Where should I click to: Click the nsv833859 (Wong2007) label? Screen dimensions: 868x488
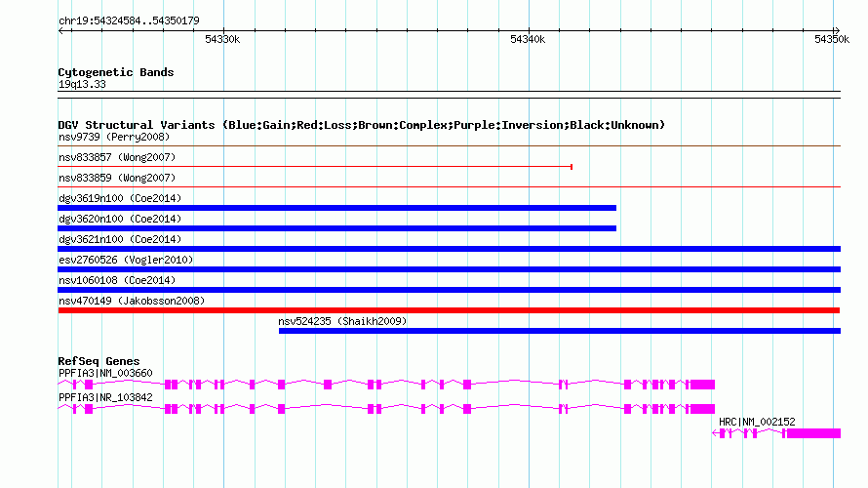(x=117, y=179)
